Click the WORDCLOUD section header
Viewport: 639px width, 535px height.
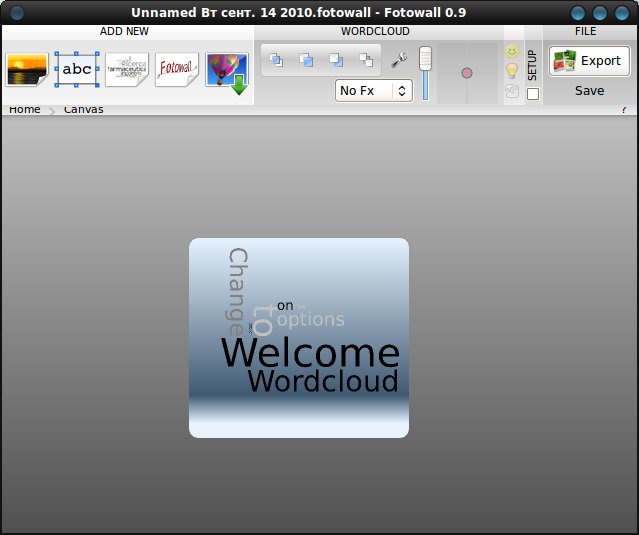tap(375, 31)
